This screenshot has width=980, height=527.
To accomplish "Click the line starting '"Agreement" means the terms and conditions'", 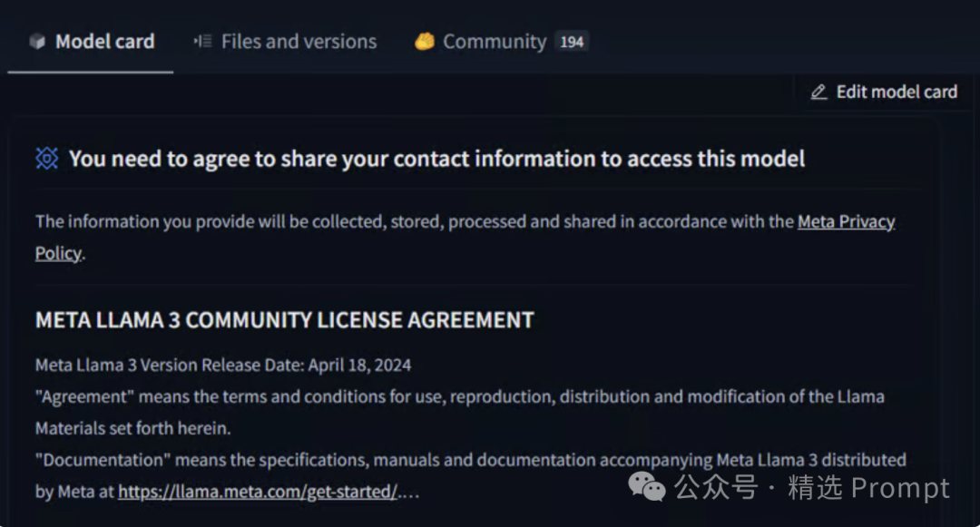I will point(460,397).
